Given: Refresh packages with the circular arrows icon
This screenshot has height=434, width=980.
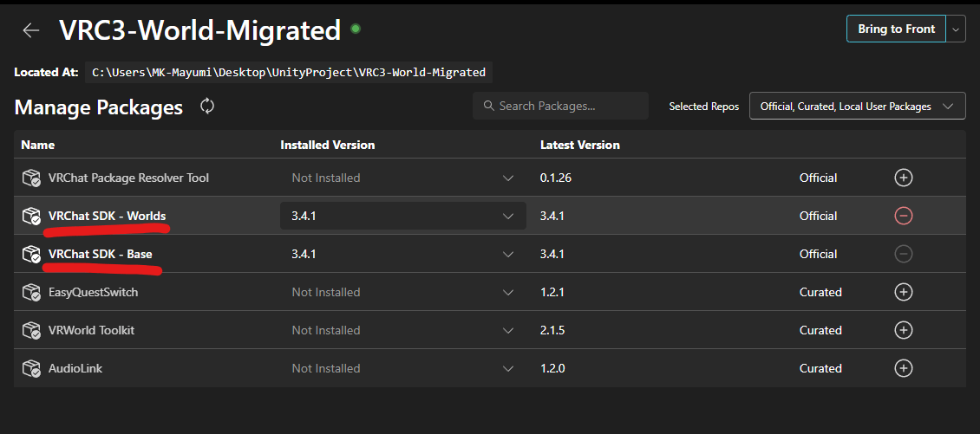Looking at the screenshot, I should [x=207, y=107].
